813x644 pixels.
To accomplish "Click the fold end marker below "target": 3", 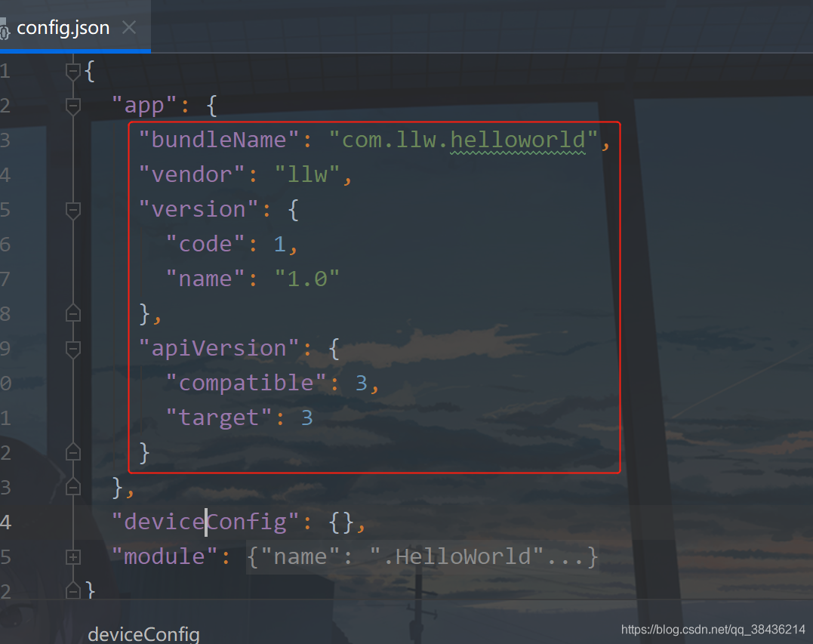I will (x=73, y=452).
